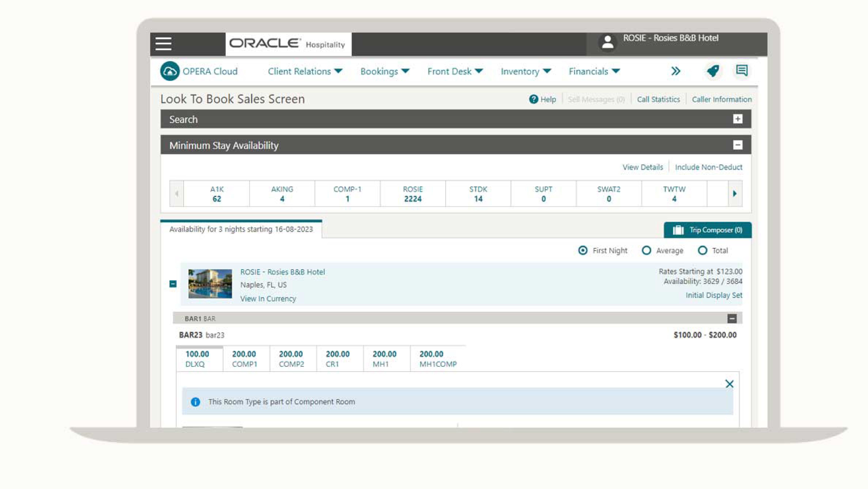Select the First Night rate display option
The image size is (868, 489).
pyautogui.click(x=583, y=250)
